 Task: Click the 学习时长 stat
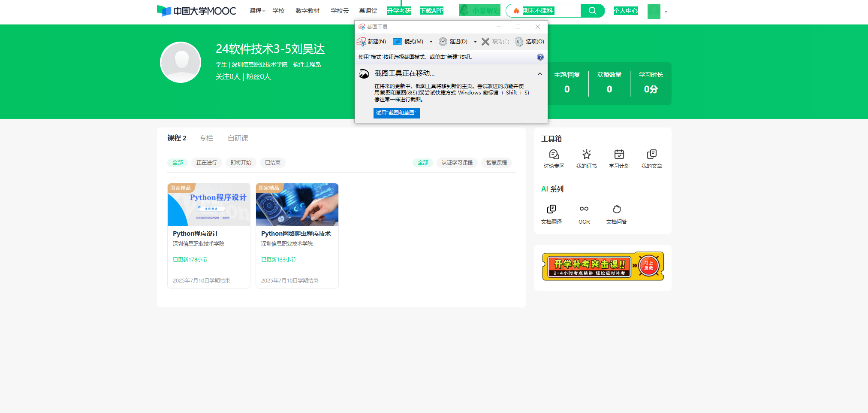coord(651,83)
